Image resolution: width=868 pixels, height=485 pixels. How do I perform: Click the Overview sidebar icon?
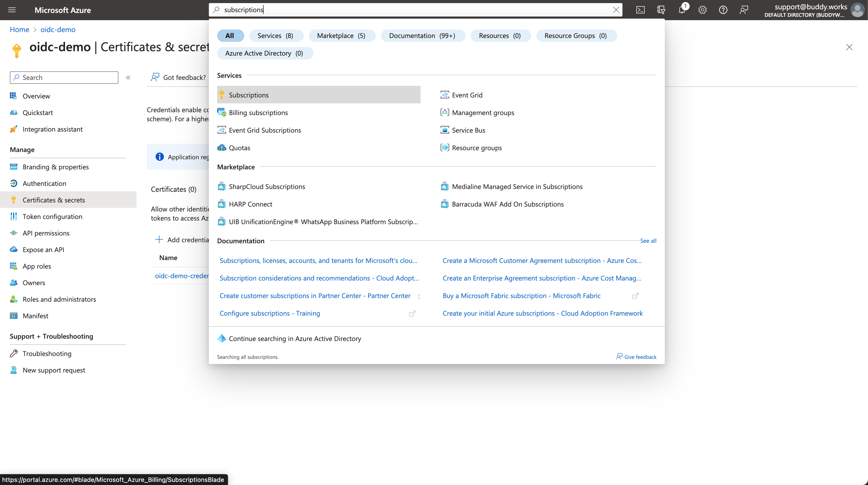[13, 96]
